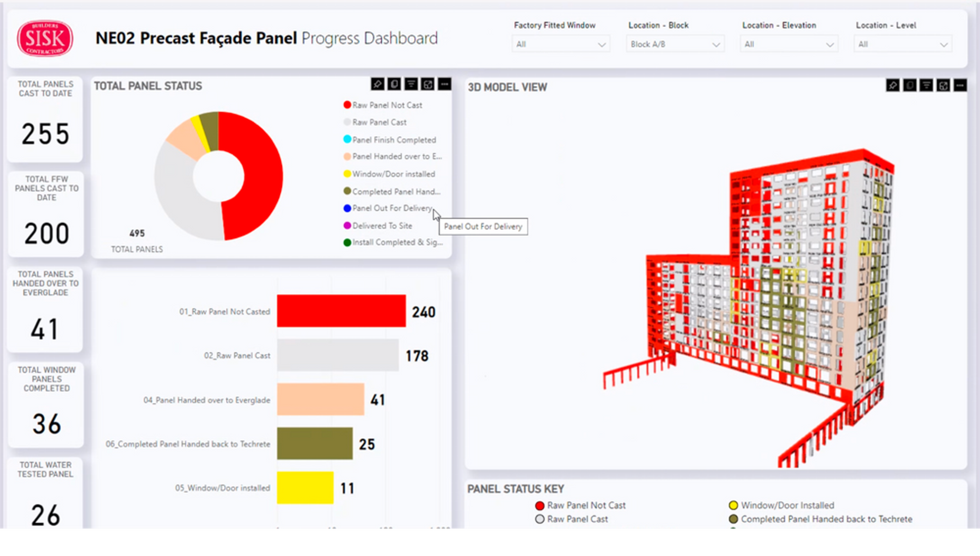Click the 240 bar value label
Image resolution: width=980 pixels, height=556 pixels.
423,312
